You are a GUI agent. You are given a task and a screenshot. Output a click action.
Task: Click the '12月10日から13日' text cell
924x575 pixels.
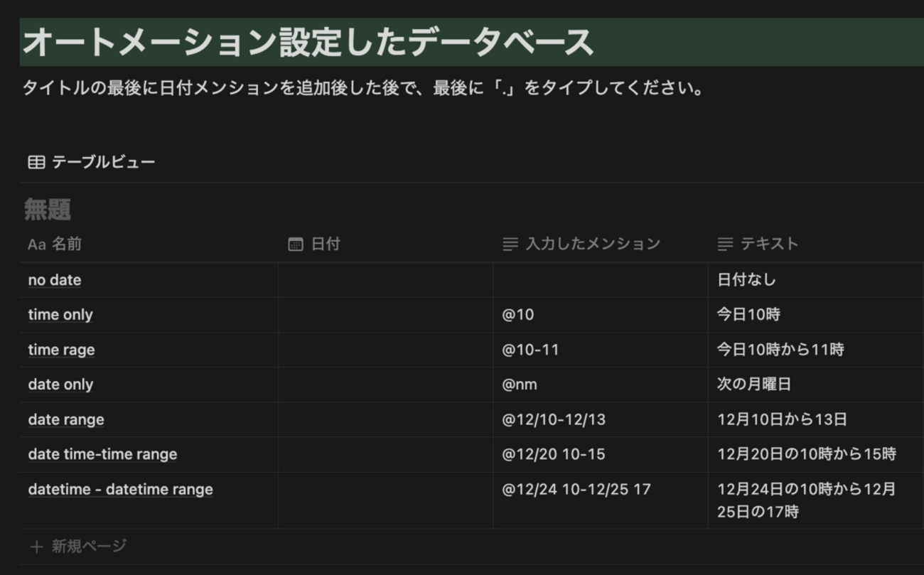816,419
